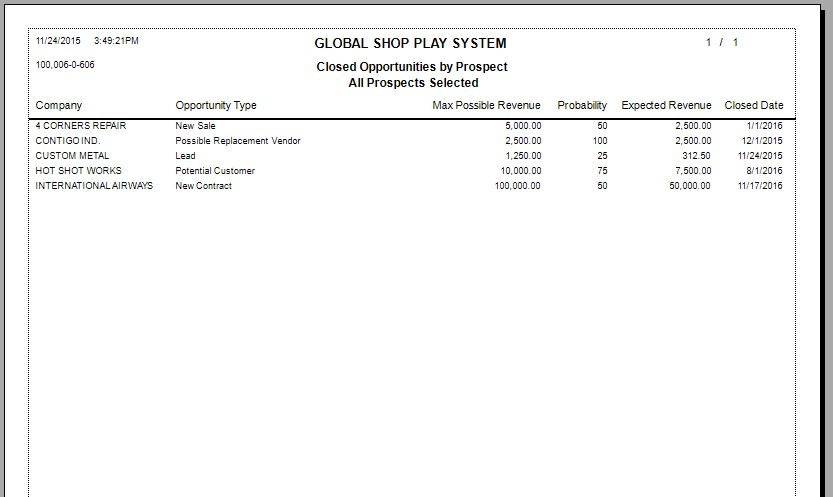Click the report time 3:49:21PM

(116, 41)
